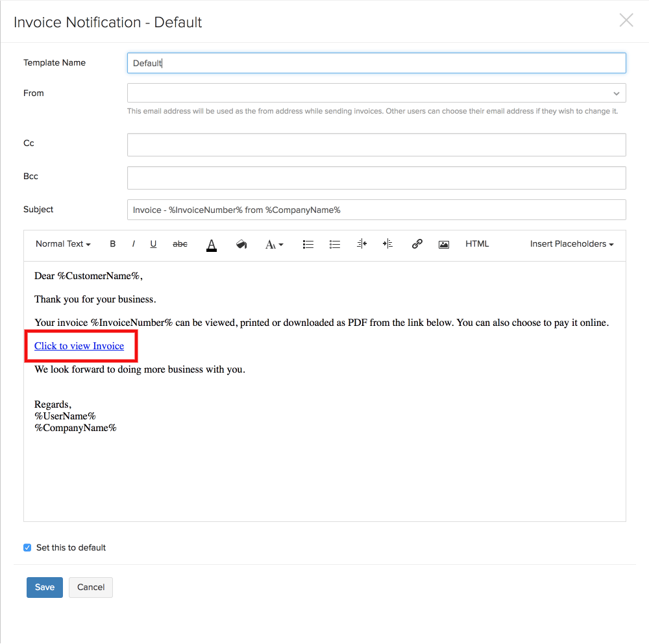Apply strikethrough formatting
This screenshot has width=649, height=644.
(180, 243)
